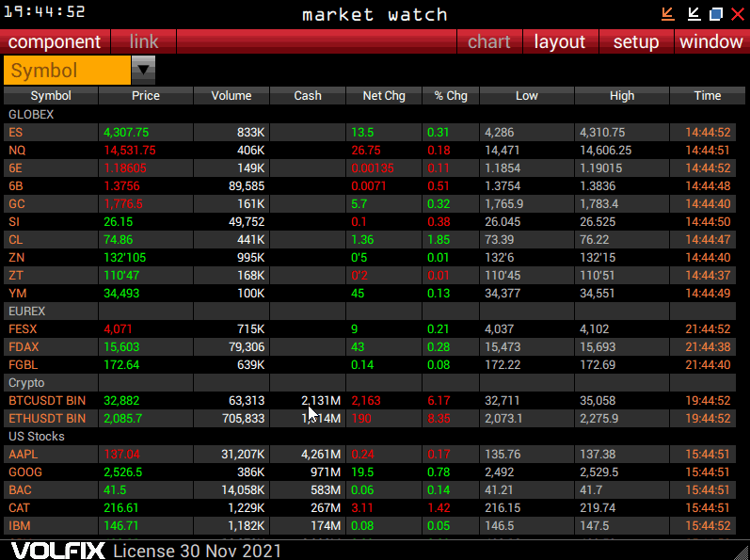The width and height of the screenshot is (750, 560).
Task: Open the component menu
Action: coord(55,41)
